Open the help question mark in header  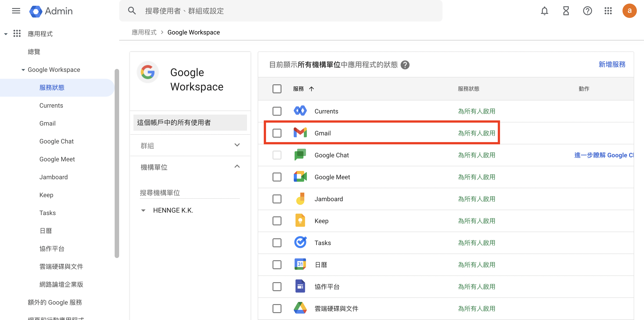click(x=587, y=11)
